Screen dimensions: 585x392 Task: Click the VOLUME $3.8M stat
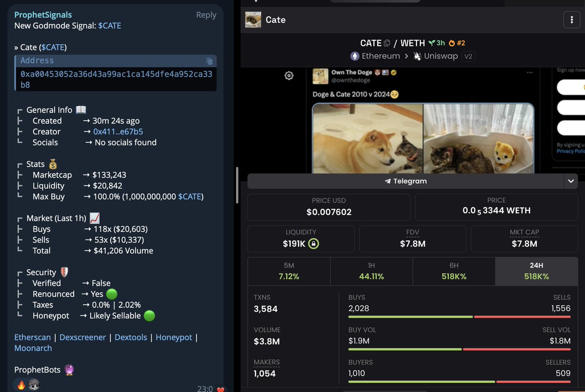tap(268, 336)
